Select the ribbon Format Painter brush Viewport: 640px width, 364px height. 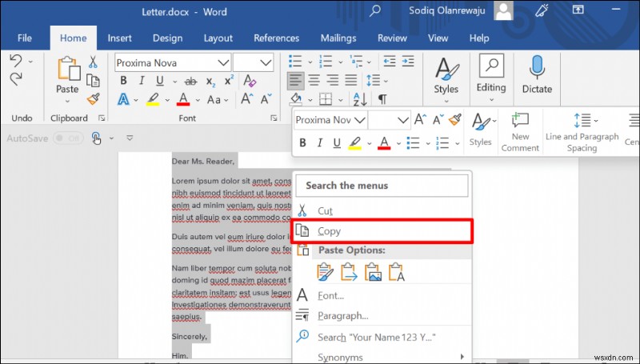[x=93, y=98]
